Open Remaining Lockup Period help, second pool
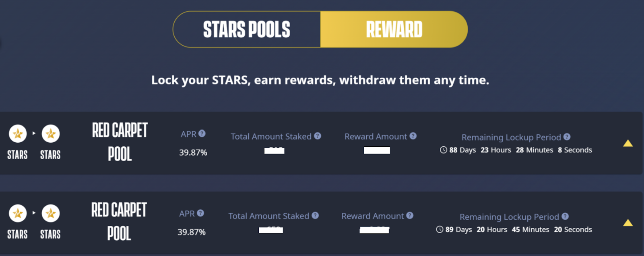This screenshot has height=256, width=644. (565, 216)
